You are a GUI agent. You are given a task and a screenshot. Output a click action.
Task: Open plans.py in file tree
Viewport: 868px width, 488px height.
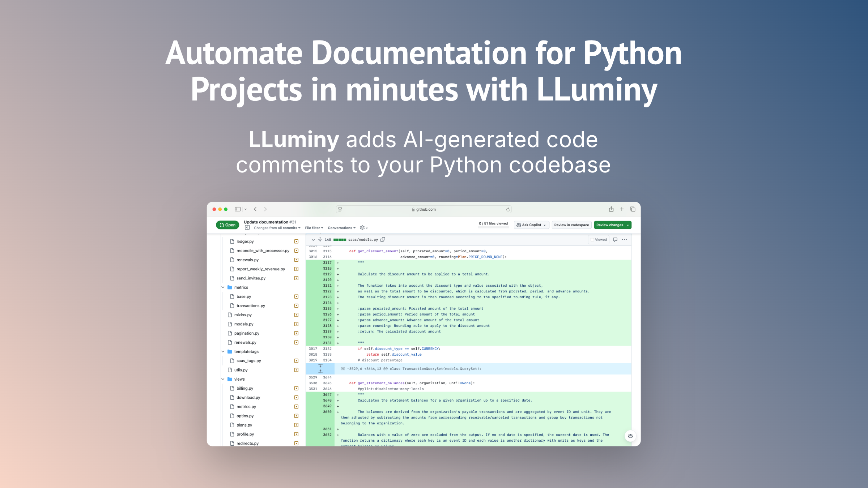pos(244,425)
